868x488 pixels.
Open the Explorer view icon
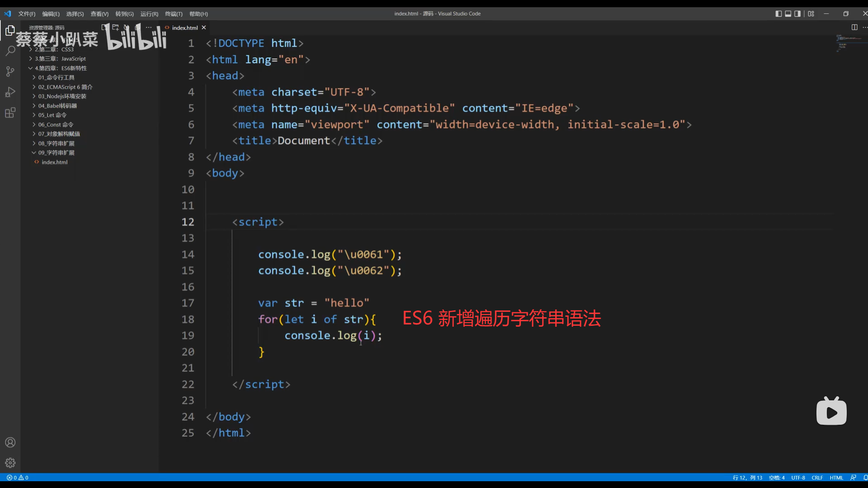10,31
